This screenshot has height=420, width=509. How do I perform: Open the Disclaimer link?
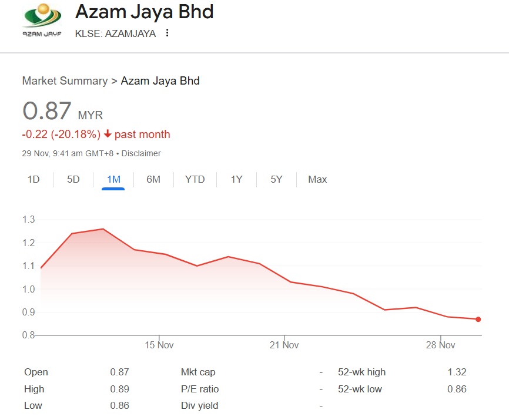[141, 153]
